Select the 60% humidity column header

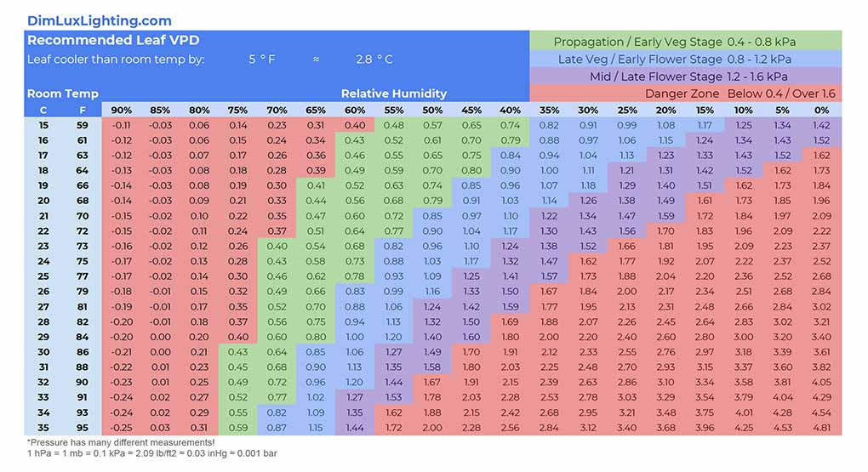354,110
